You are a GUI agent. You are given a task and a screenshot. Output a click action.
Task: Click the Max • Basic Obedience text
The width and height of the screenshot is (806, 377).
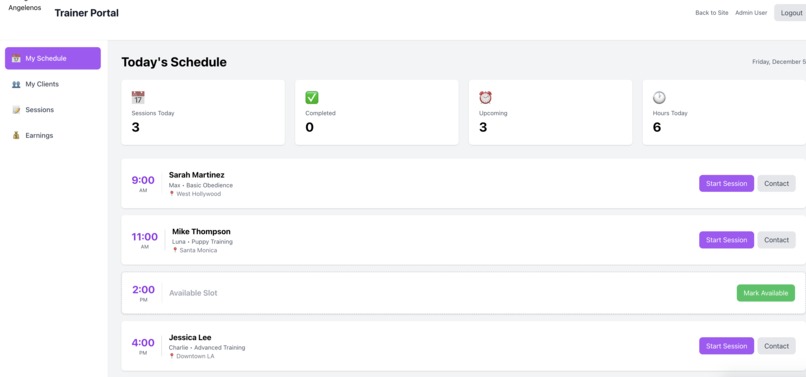tap(200, 185)
